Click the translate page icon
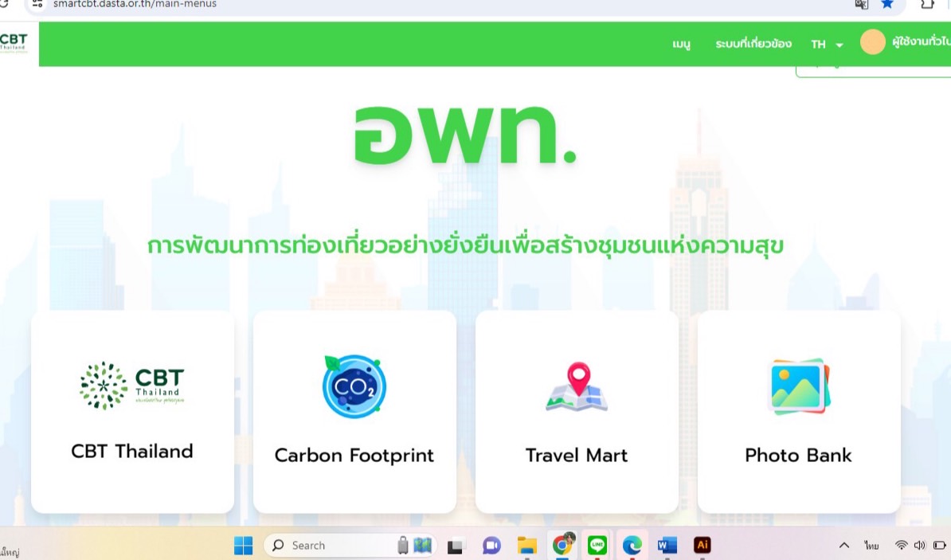 (861, 4)
